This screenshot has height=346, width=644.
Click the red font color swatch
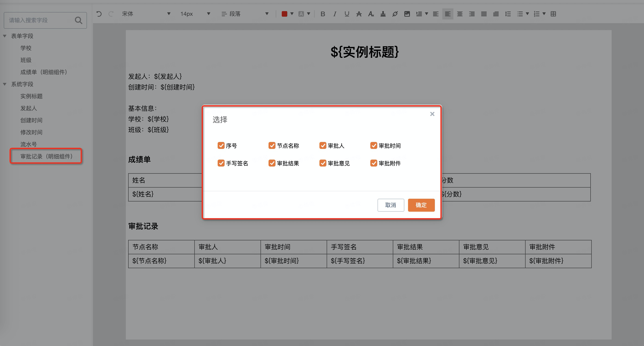pos(284,14)
